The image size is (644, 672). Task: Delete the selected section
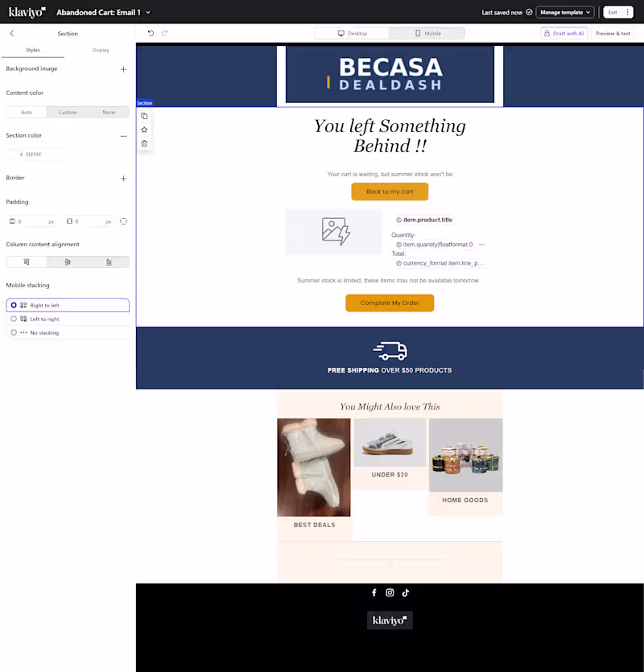coord(144,143)
